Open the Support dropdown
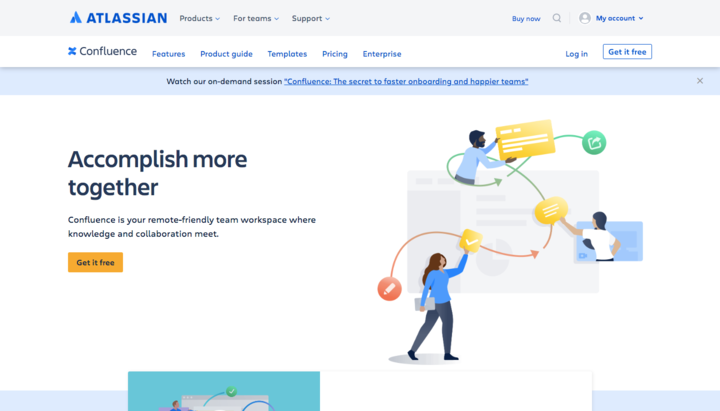The height and width of the screenshot is (411, 720). [x=311, y=18]
